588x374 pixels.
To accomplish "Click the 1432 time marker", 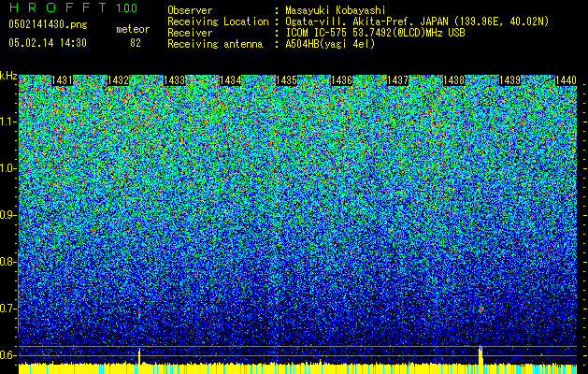I will [118, 80].
